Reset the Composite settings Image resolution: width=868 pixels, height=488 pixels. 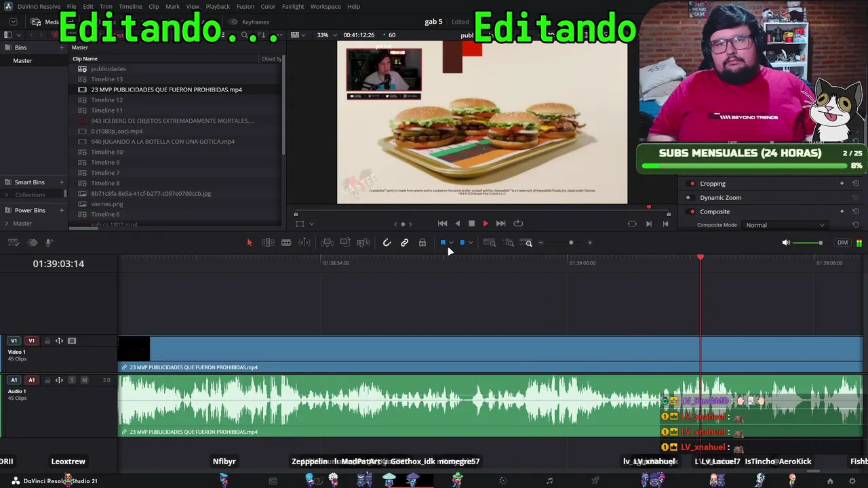click(x=856, y=211)
